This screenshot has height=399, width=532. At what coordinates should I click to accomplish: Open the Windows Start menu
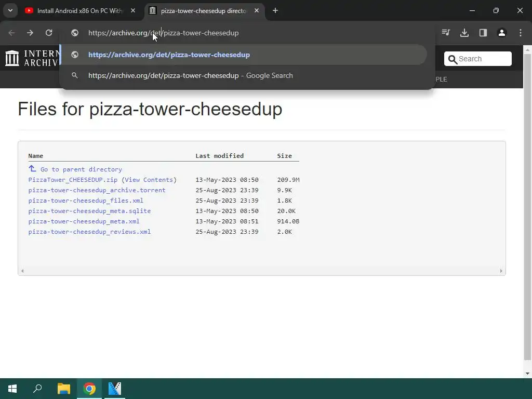point(12,389)
